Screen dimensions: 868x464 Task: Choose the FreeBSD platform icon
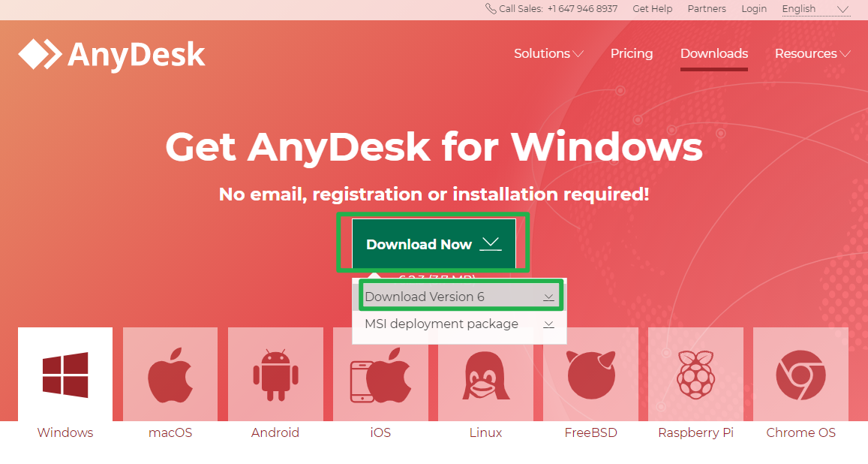pos(590,375)
